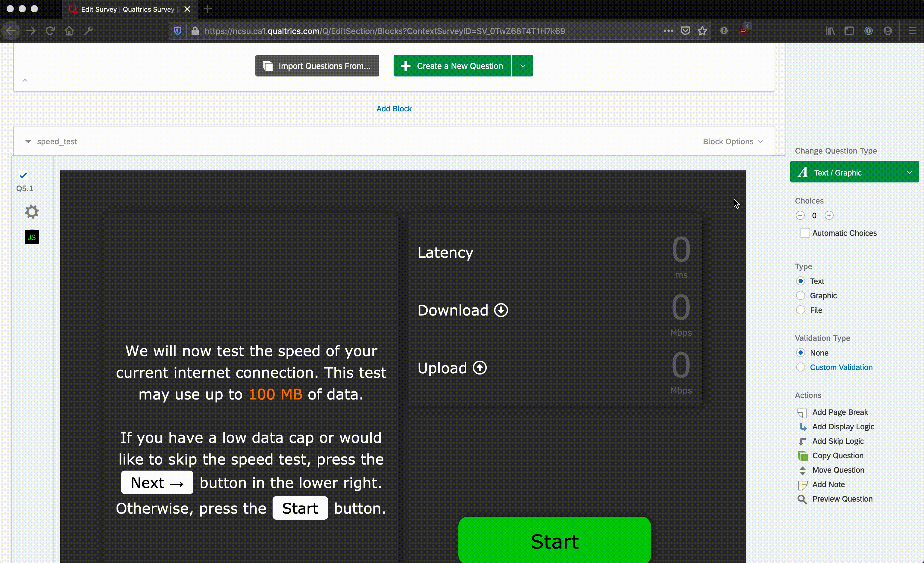Reload the page
The width and height of the screenshot is (924, 563).
(x=50, y=31)
